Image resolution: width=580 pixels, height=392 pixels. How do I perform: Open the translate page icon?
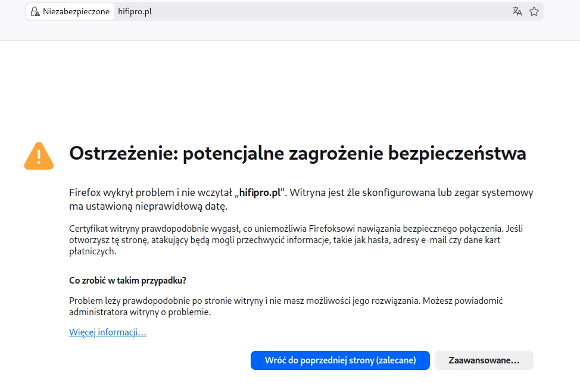(x=517, y=11)
